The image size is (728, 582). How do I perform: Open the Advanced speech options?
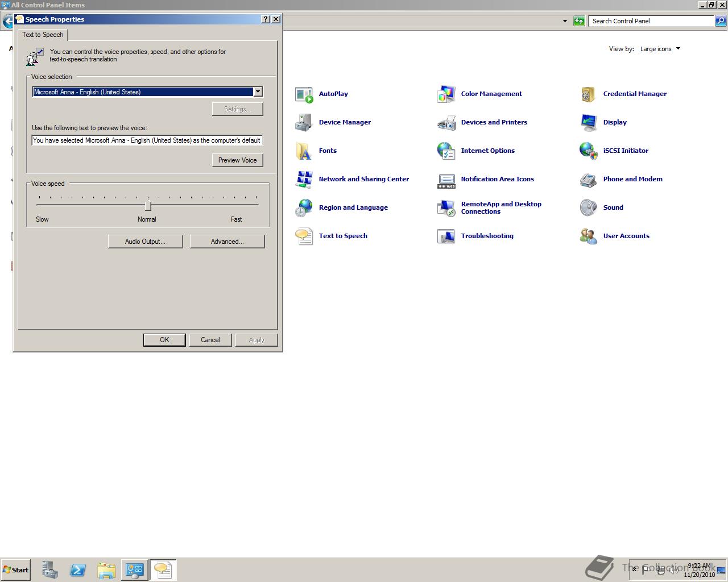227,242
